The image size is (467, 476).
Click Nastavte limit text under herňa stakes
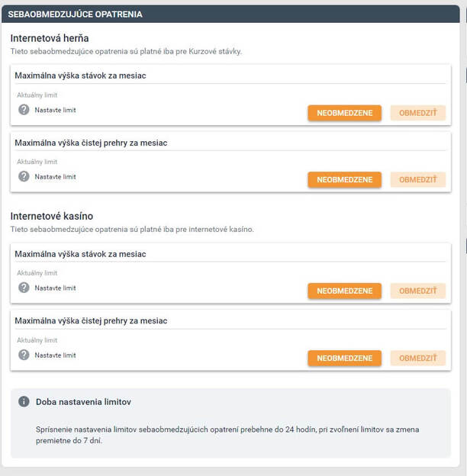55,110
